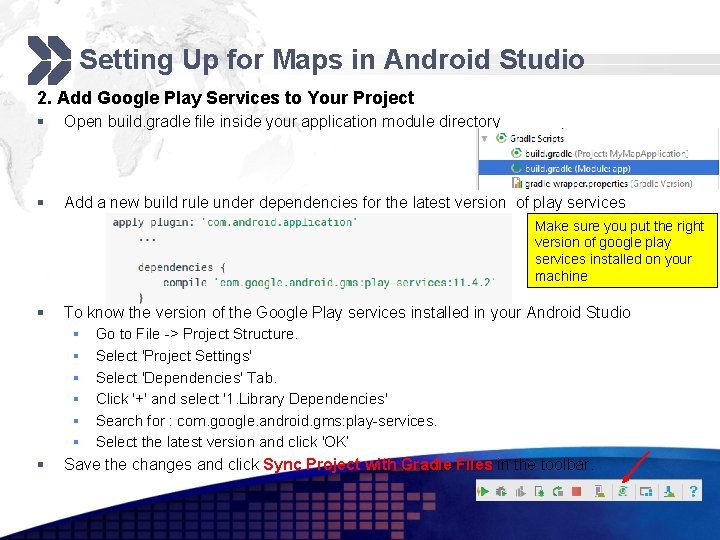The height and width of the screenshot is (540, 720).
Task: Click heading '2. Add Google Play Services to Your Project'
Action: click(x=225, y=98)
